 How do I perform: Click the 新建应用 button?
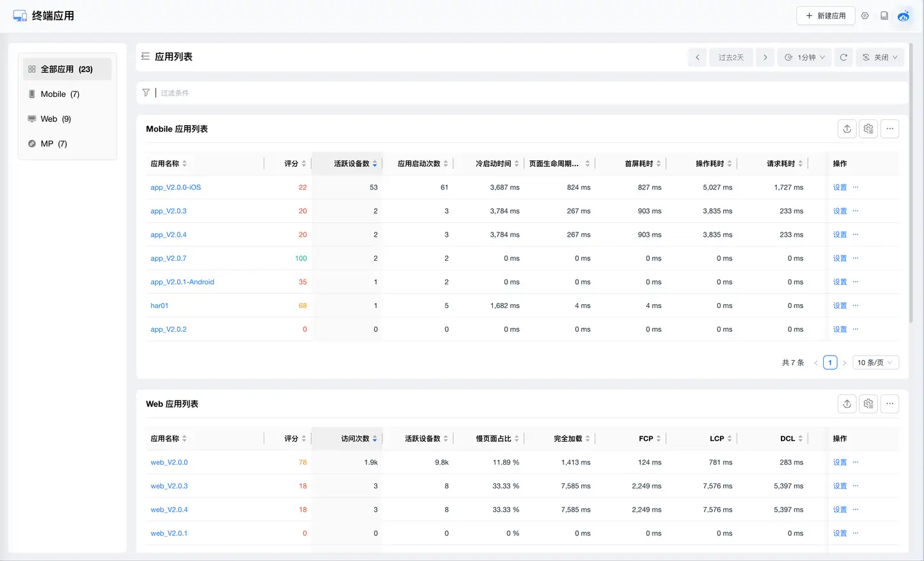(825, 16)
